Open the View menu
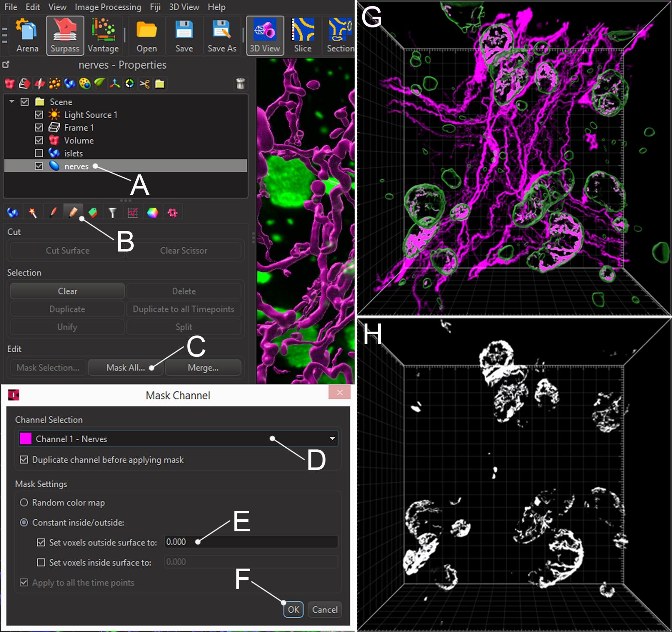This screenshot has height=632, width=672. click(57, 7)
